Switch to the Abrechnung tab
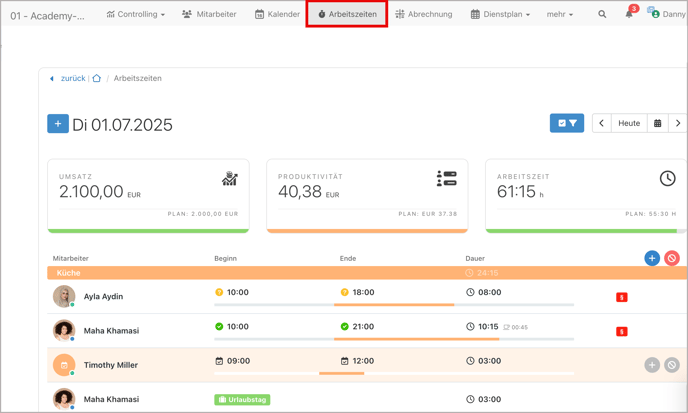The width and height of the screenshot is (688, 413). pos(424,15)
